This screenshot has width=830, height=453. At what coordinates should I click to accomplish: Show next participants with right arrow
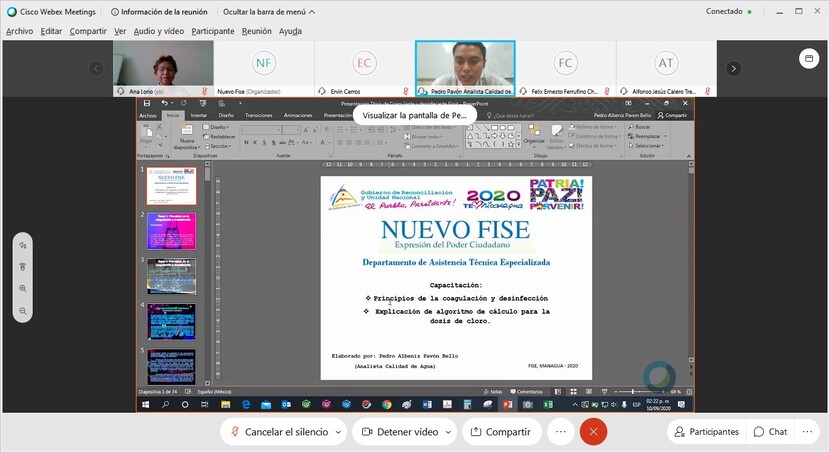pos(733,68)
